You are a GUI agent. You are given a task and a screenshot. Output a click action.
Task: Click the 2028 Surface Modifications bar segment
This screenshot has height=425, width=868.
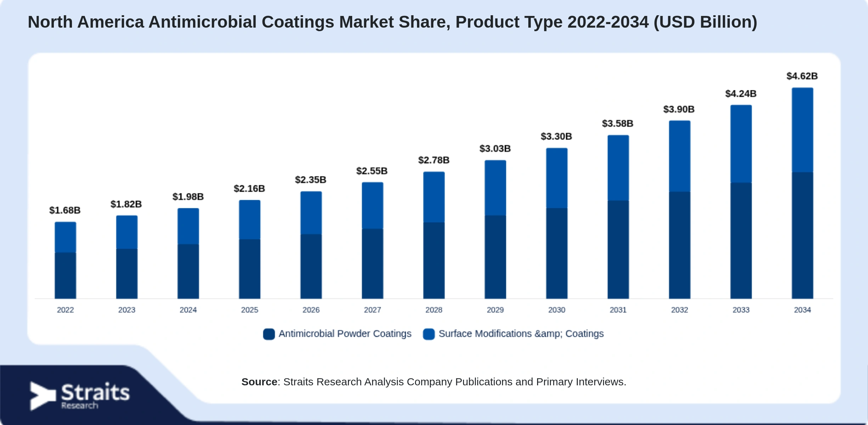434,197
